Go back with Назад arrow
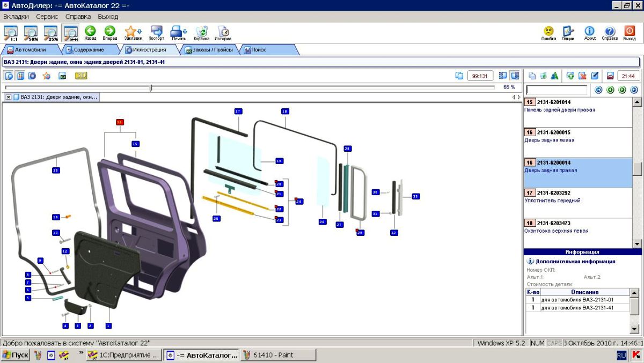The width and height of the screenshot is (644, 363). click(x=90, y=33)
